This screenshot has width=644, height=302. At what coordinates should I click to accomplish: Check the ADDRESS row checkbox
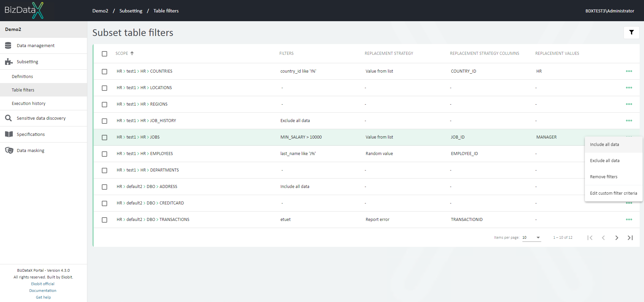pyautogui.click(x=104, y=187)
